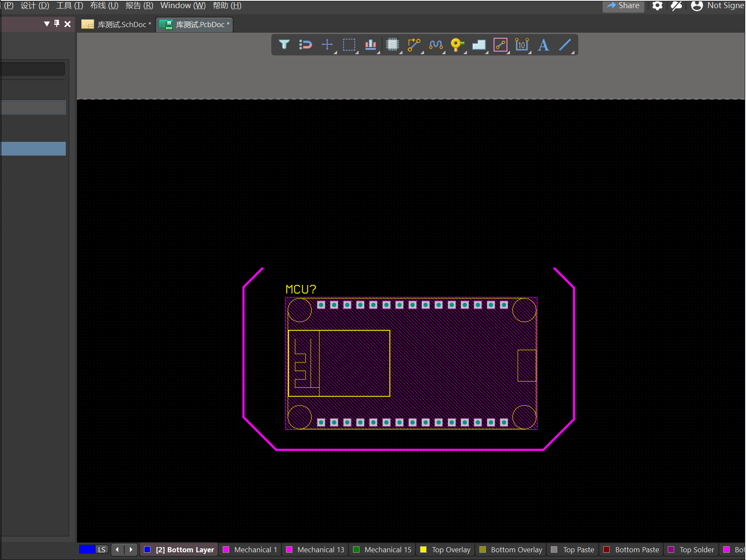Image resolution: width=746 pixels, height=560 pixels.
Task: Activate the interactive routing tool
Action: (414, 45)
